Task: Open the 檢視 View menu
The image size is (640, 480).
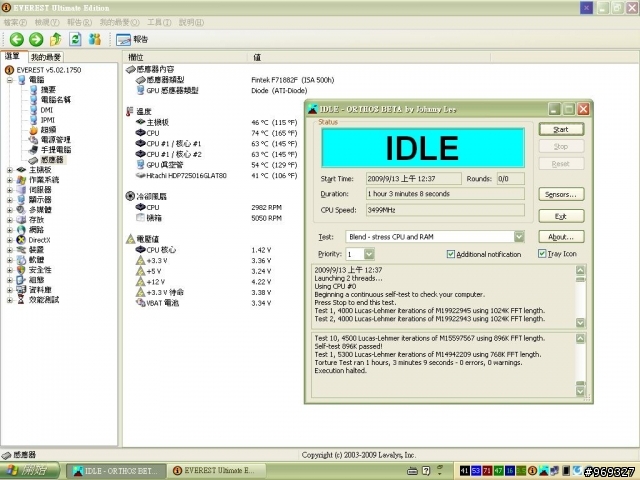Action: (47, 22)
